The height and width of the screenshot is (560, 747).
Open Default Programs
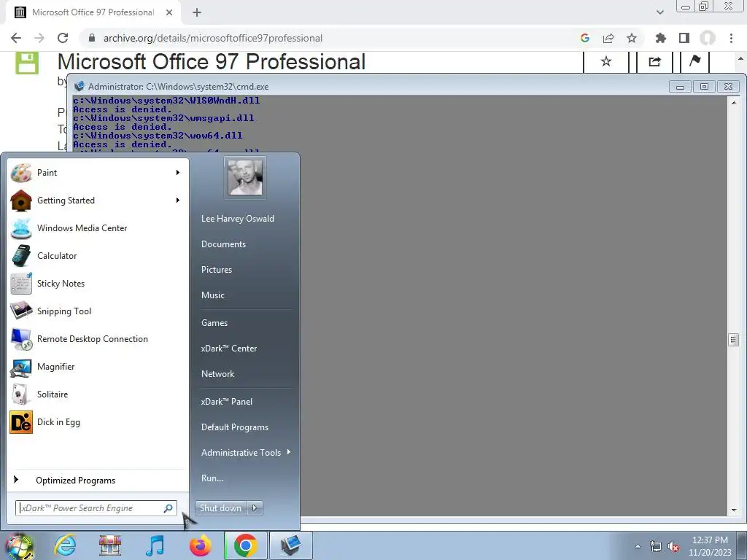pos(235,427)
